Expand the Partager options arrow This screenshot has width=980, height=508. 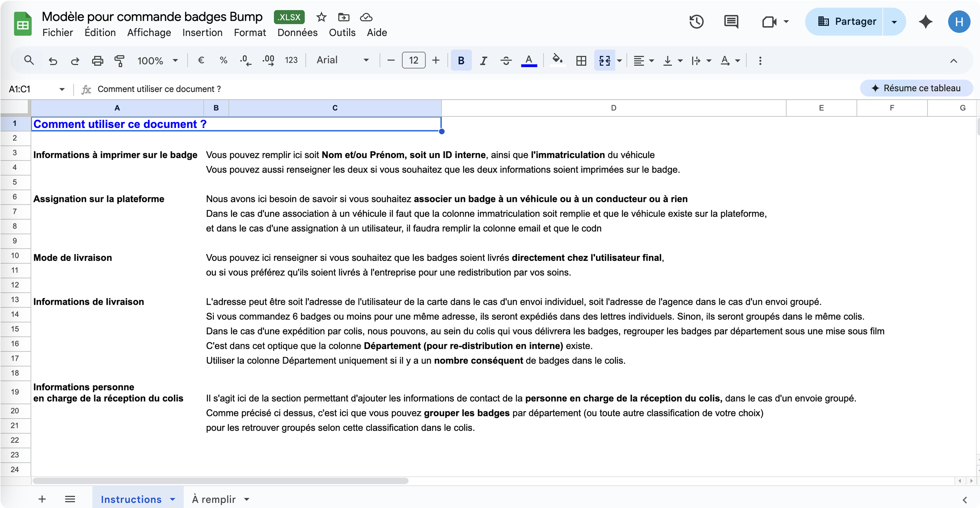[x=894, y=22]
